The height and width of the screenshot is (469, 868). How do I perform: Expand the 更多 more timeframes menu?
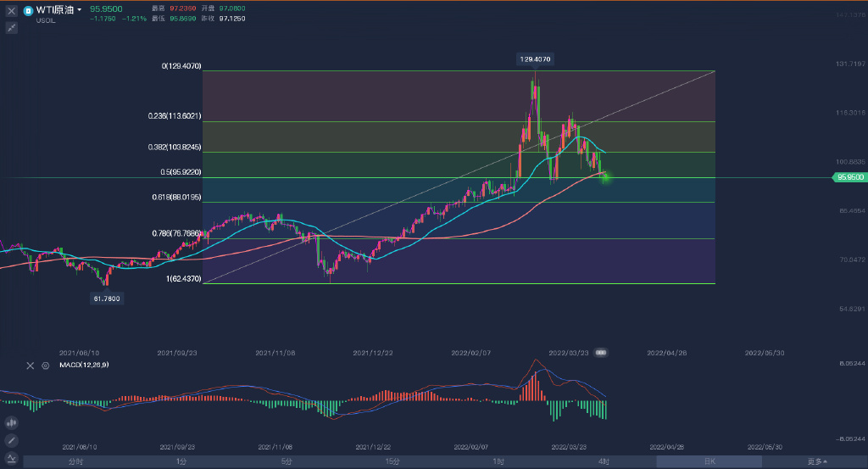[x=816, y=461]
